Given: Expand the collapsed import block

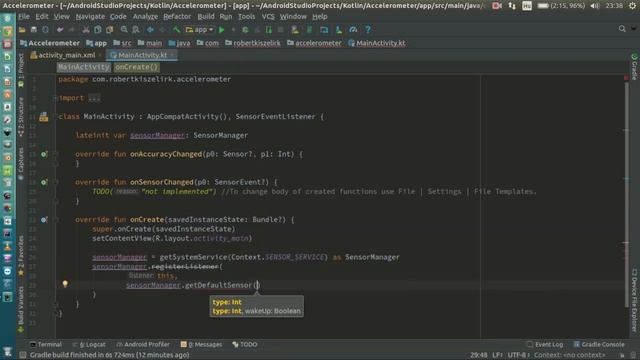Looking at the screenshot, I should pyautogui.click(x=94, y=98).
